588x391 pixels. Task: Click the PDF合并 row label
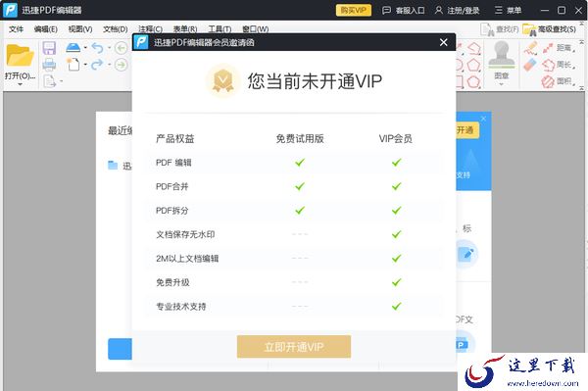point(172,187)
